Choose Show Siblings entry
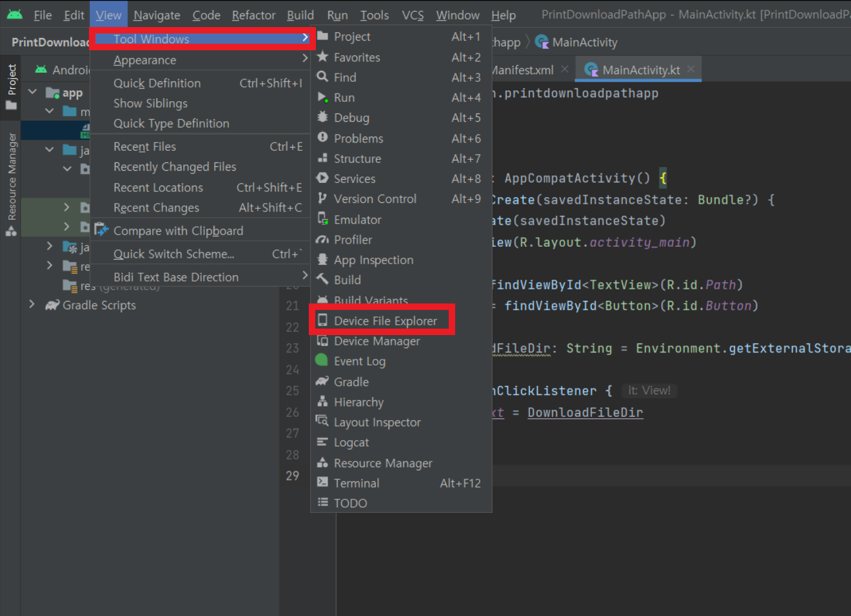This screenshot has height=616, width=851. tap(201, 103)
